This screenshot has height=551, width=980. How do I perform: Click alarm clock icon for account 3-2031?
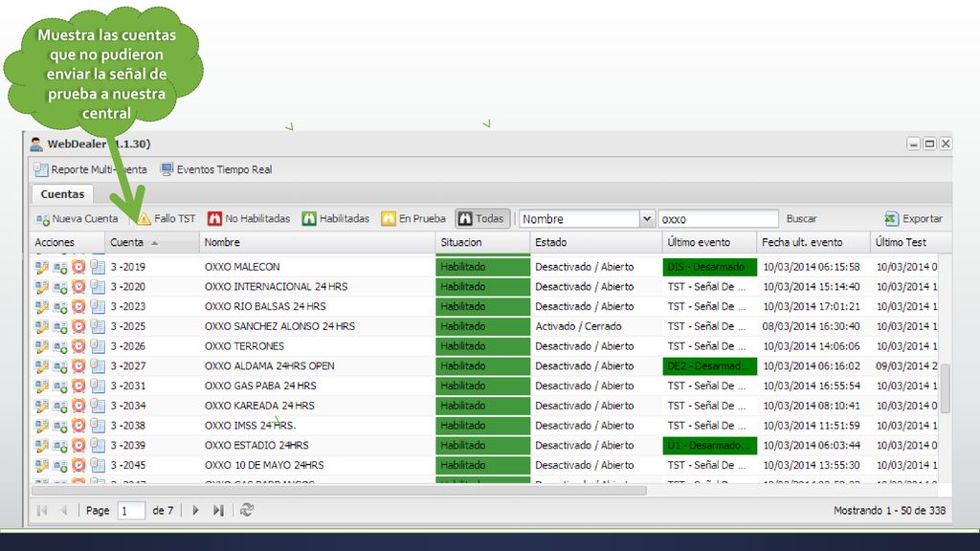pos(78,386)
